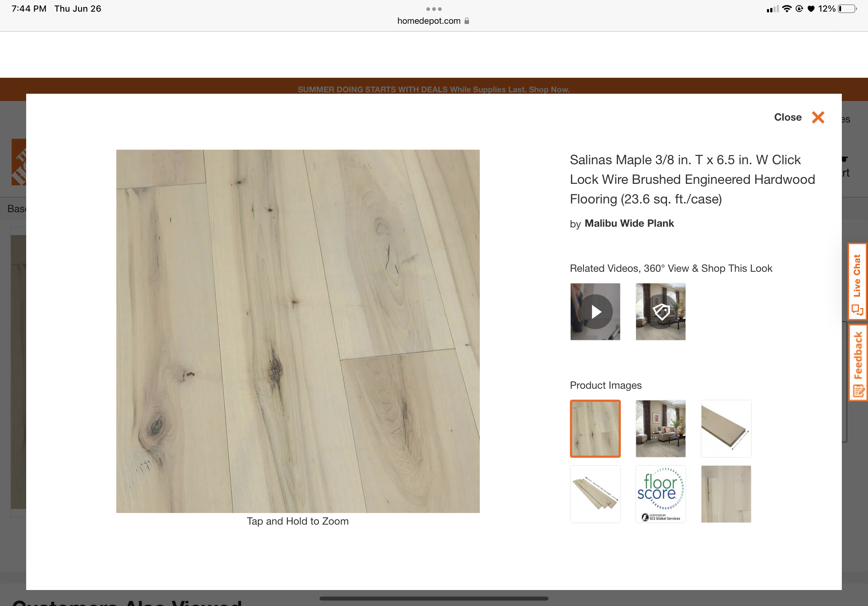Select the FloorScore certification image
The height and width of the screenshot is (606, 868).
660,494
